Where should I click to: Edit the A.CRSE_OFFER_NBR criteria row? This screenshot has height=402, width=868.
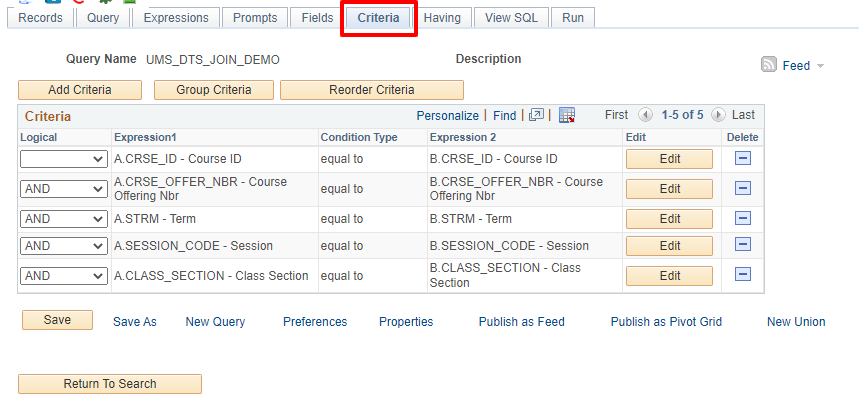click(669, 189)
